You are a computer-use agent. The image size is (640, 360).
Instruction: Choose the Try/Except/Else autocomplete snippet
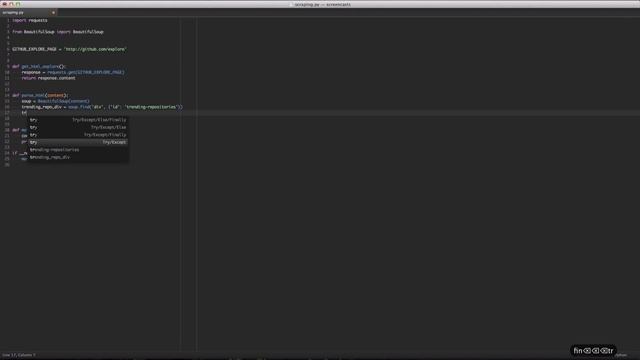coord(78,127)
